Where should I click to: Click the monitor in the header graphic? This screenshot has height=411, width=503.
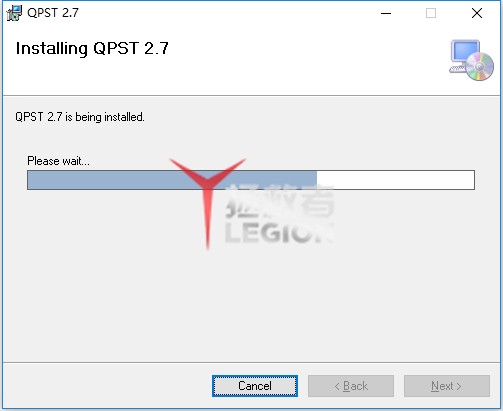point(465,51)
